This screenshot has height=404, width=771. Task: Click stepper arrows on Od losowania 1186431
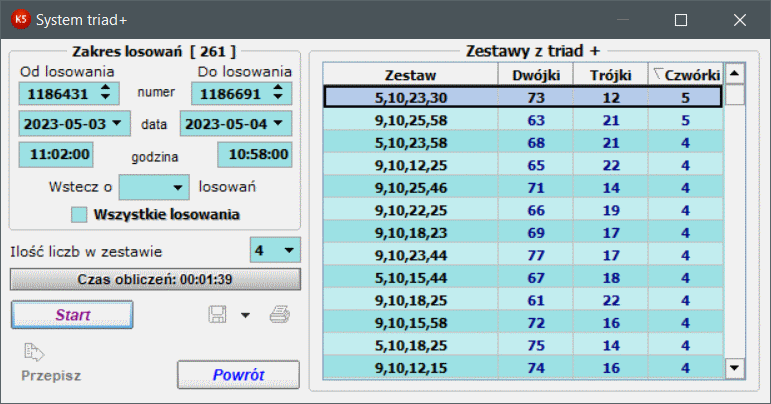[x=105, y=92]
